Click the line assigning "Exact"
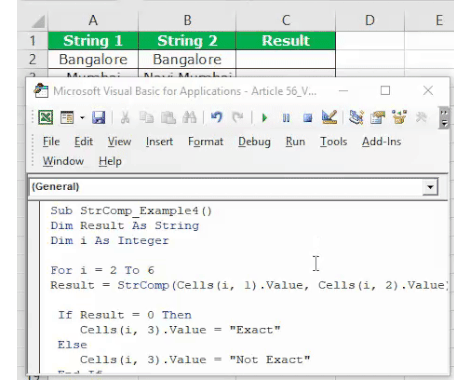 [180, 330]
